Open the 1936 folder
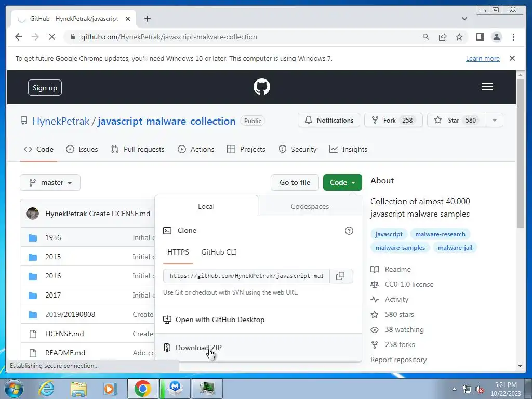This screenshot has height=399, width=532. pos(54,237)
